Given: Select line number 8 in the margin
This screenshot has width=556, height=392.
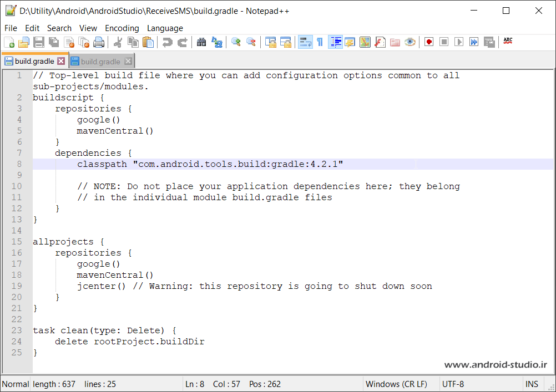Looking at the screenshot, I should click(19, 164).
